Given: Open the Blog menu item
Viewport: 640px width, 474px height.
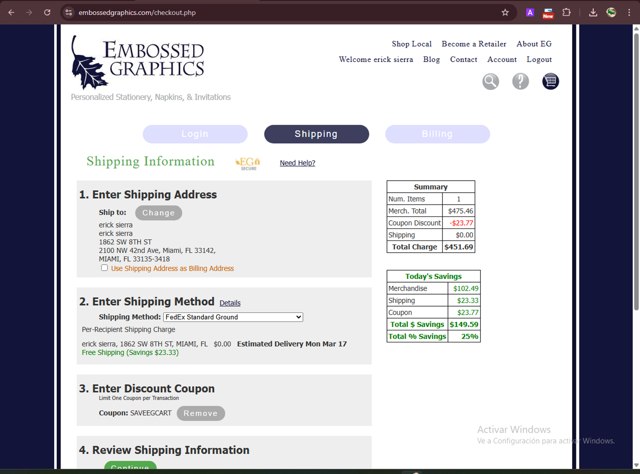Looking at the screenshot, I should pos(431,59).
